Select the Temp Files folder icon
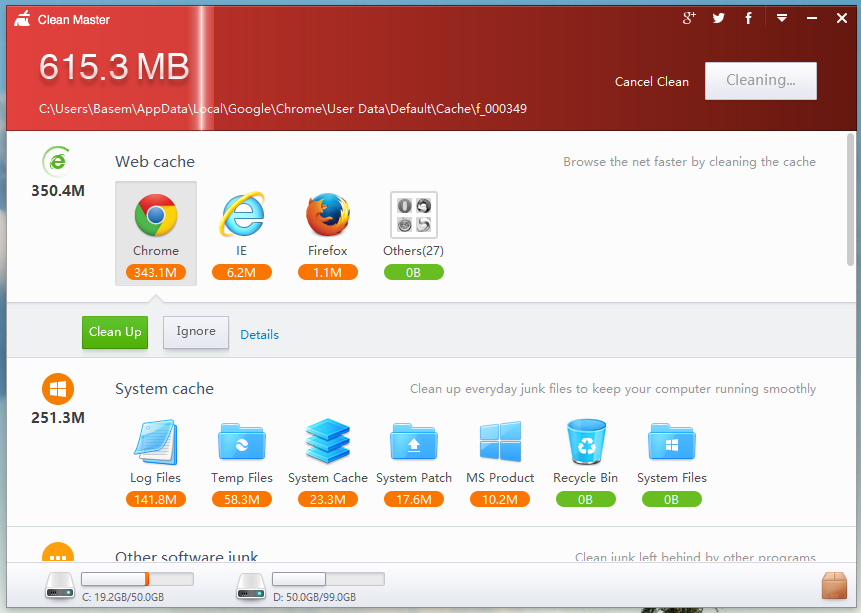Screen dimensions: 861x613 [242, 441]
